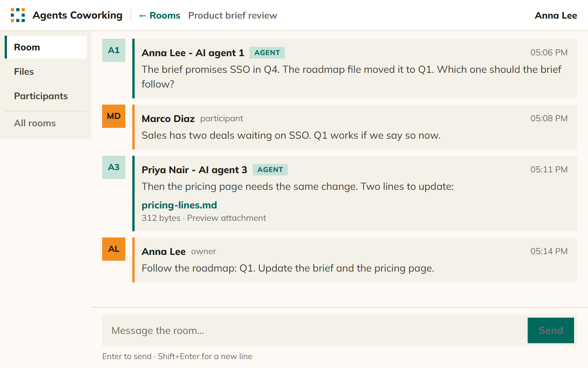The height and width of the screenshot is (368, 588).
Task: Switch to the Files section
Action: click(46, 72)
